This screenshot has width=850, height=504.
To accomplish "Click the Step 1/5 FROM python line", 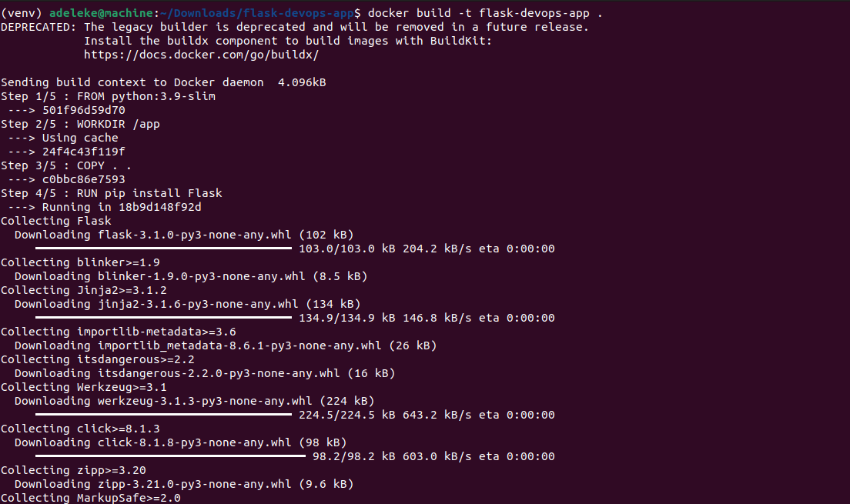I will [109, 96].
